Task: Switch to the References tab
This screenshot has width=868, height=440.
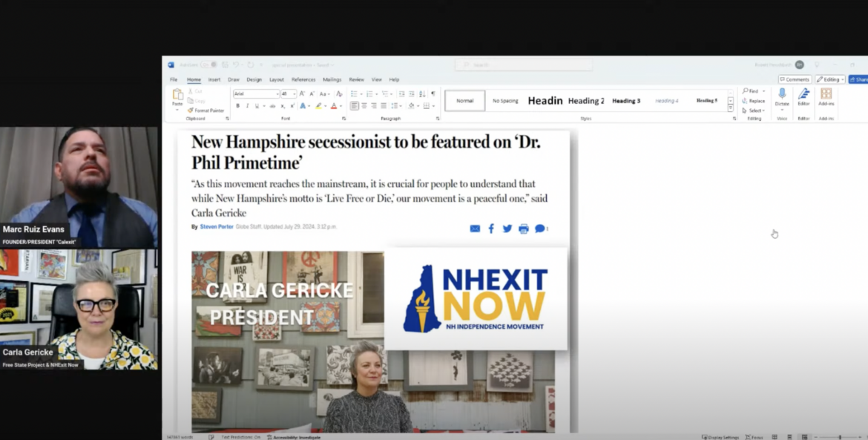Action: (x=303, y=79)
